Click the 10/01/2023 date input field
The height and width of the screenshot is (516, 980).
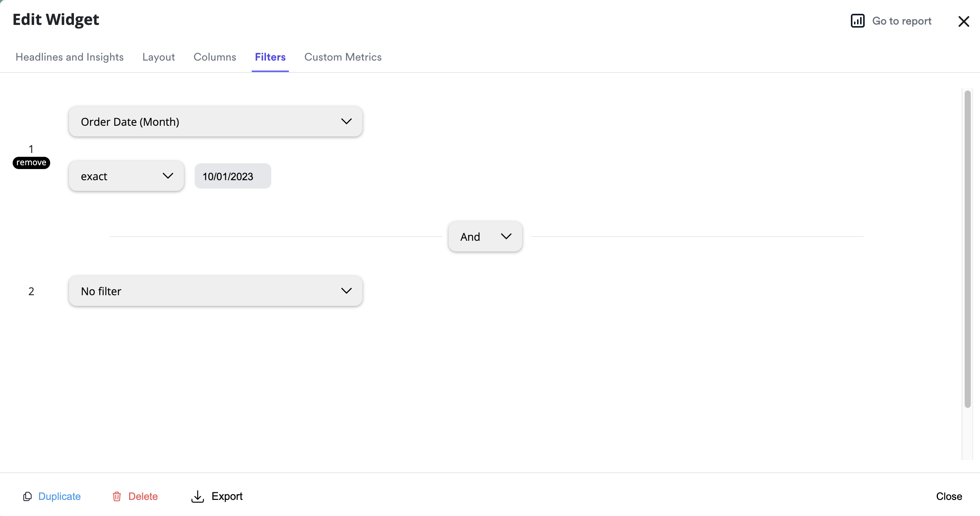(232, 176)
